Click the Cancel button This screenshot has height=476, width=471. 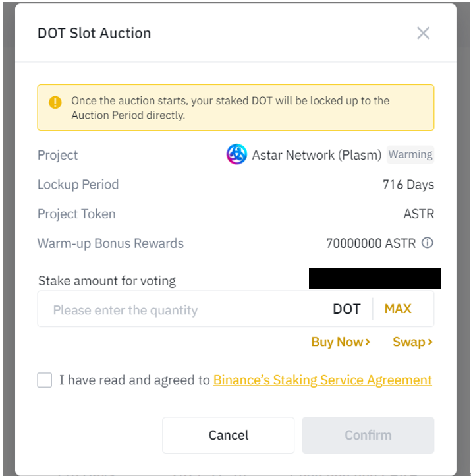tap(229, 435)
